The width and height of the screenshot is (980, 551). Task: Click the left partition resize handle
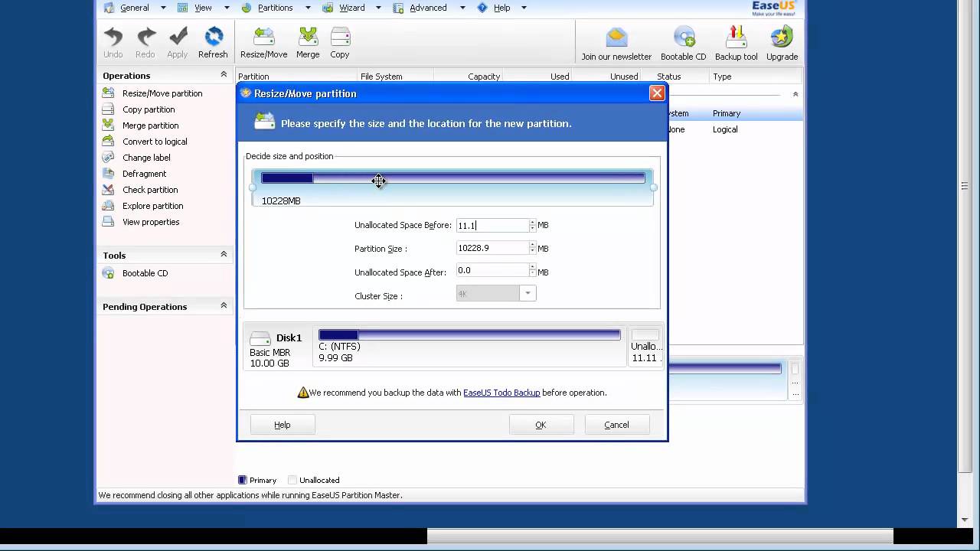point(253,187)
